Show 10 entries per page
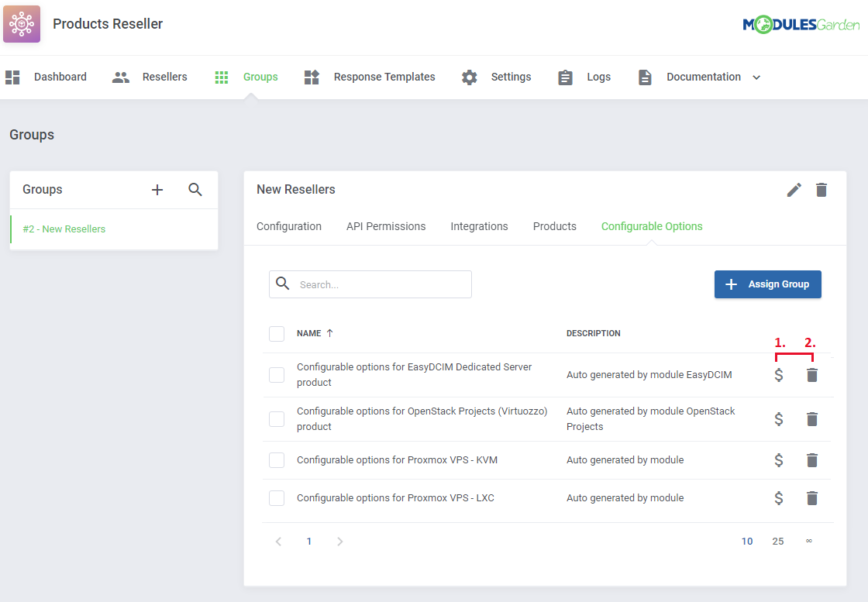This screenshot has width=868, height=602. tap(747, 542)
